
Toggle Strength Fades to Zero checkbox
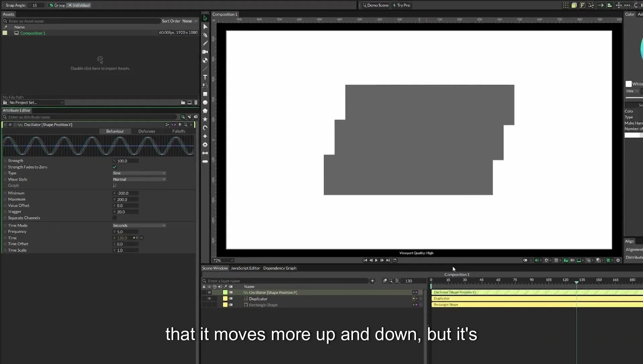pos(115,167)
